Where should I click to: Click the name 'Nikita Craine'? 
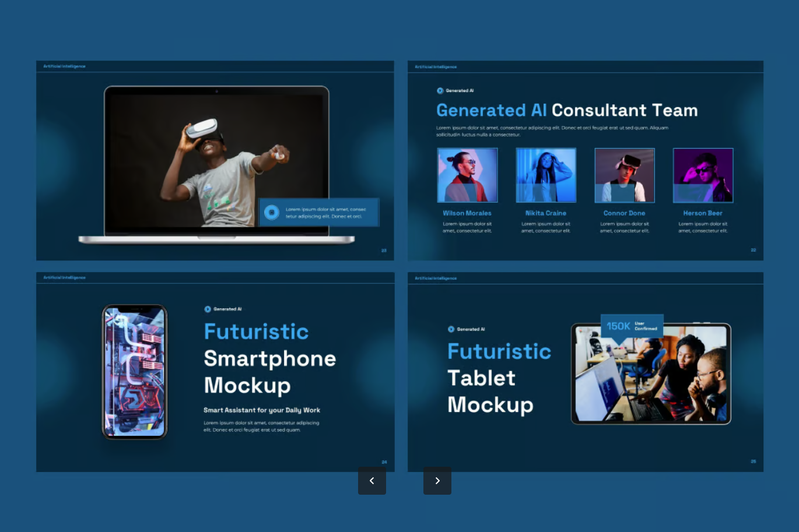point(546,213)
